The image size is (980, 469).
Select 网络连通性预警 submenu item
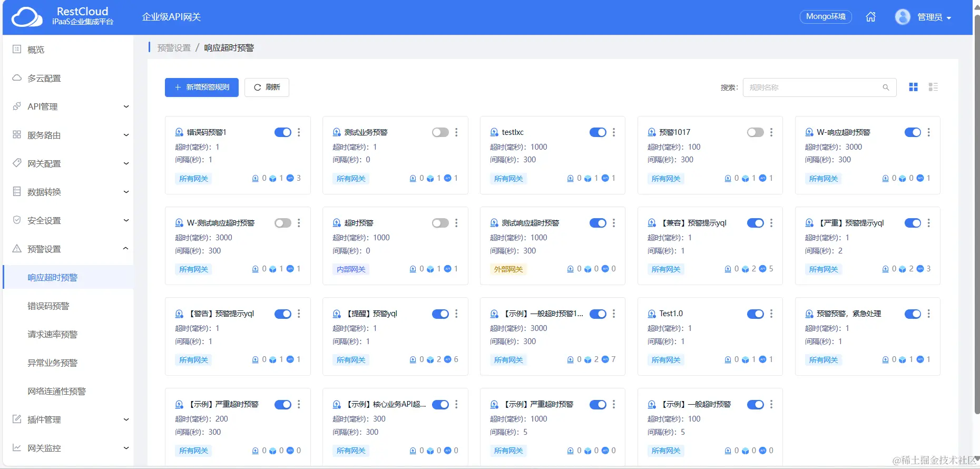68,391
